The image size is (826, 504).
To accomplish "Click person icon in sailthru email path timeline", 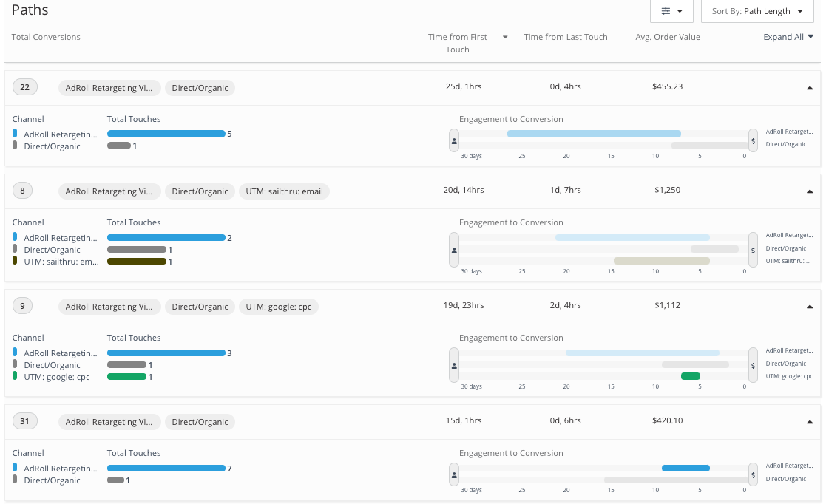I will (x=454, y=250).
